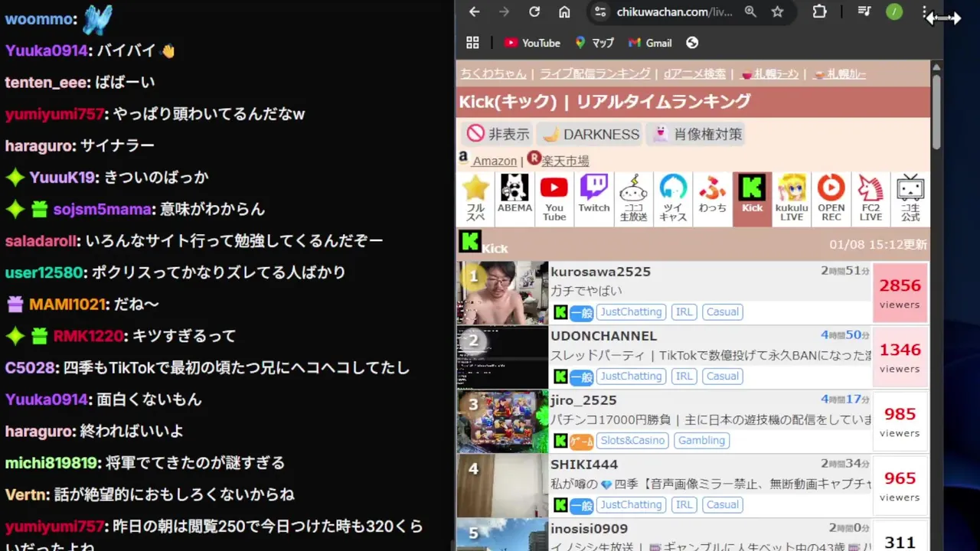
Task: Select the ABEMA platform tab
Action: tap(514, 199)
